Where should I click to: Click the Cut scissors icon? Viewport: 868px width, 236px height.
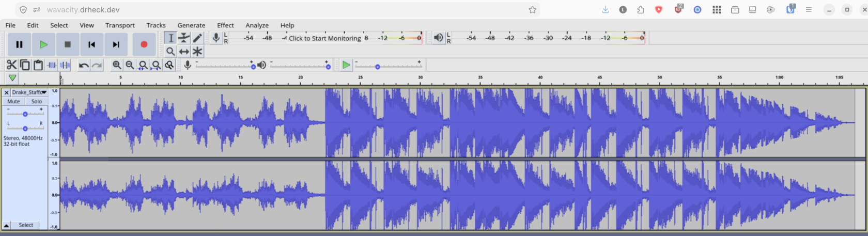click(x=11, y=65)
